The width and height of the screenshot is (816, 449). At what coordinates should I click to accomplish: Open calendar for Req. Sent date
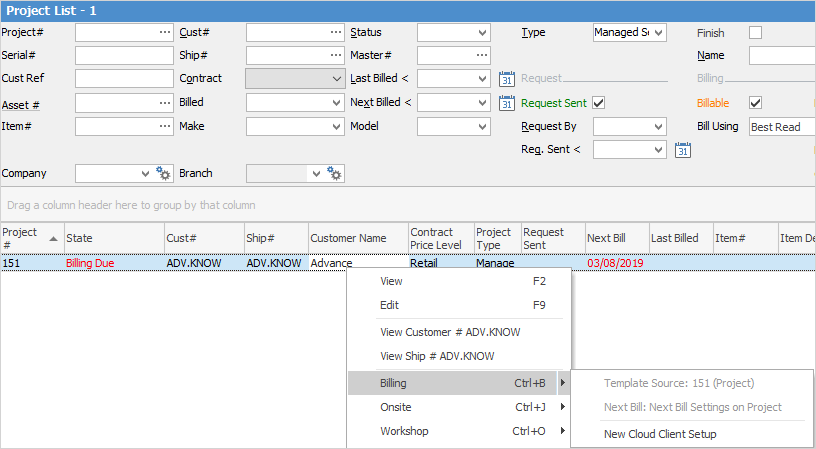click(683, 150)
